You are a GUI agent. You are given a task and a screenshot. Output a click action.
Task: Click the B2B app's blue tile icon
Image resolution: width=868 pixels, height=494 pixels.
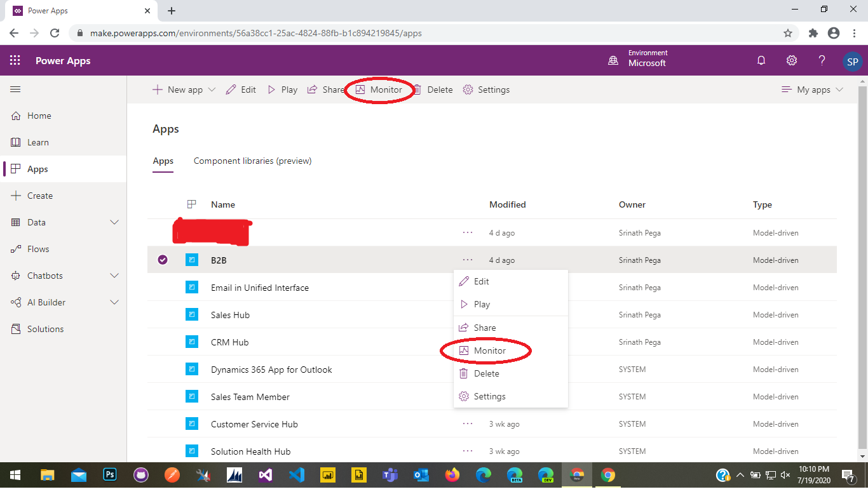click(x=192, y=260)
